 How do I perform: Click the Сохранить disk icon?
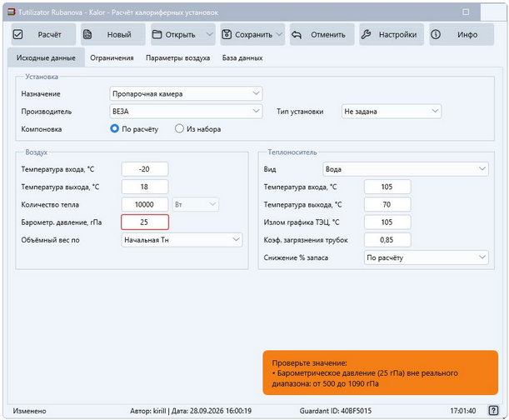pyautogui.click(x=227, y=34)
